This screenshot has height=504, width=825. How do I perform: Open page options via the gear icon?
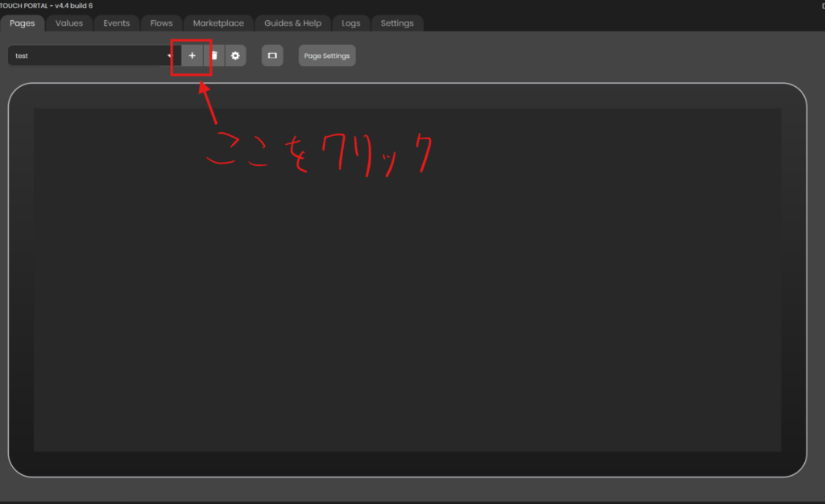pos(235,56)
